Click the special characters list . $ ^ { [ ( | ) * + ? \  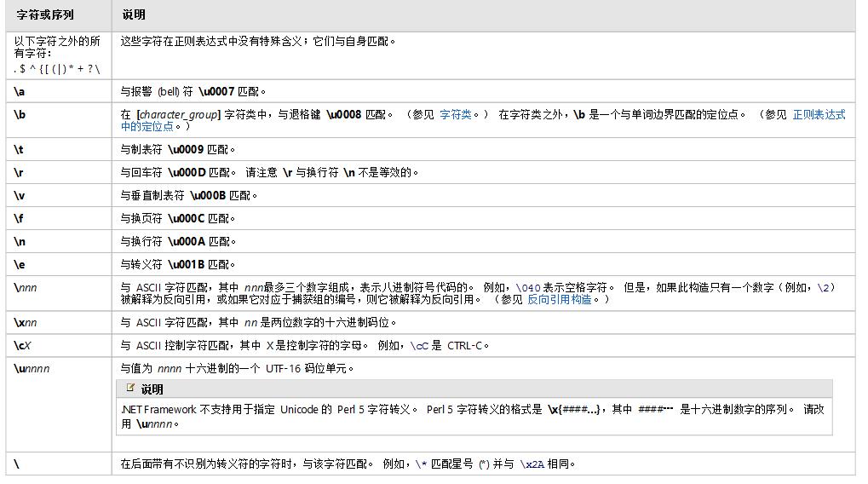point(57,69)
